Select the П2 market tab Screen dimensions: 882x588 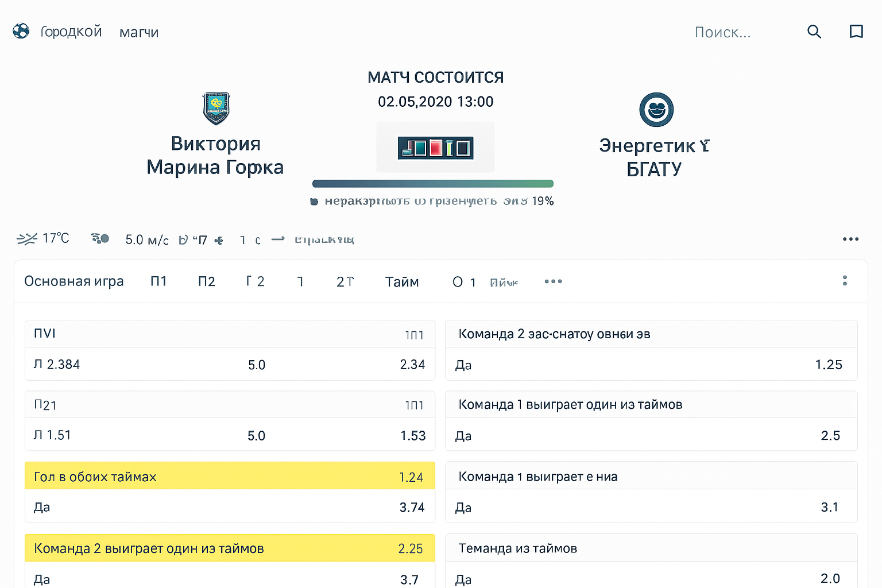click(x=207, y=281)
